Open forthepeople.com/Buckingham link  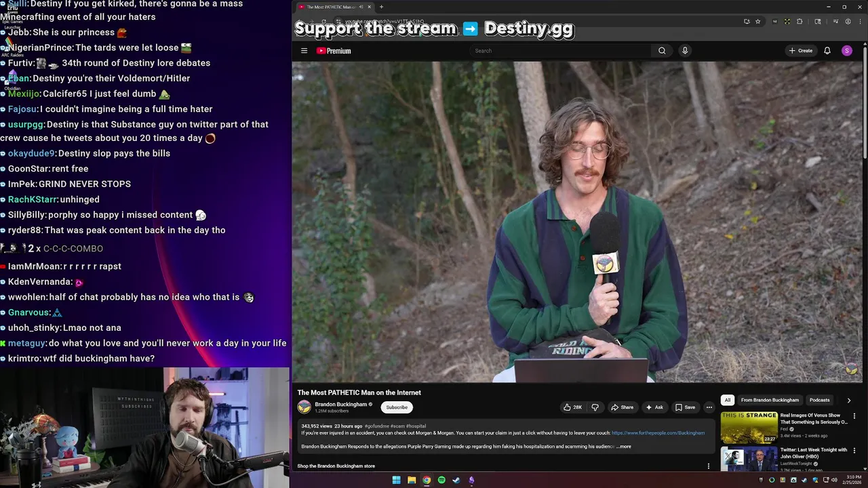click(658, 433)
